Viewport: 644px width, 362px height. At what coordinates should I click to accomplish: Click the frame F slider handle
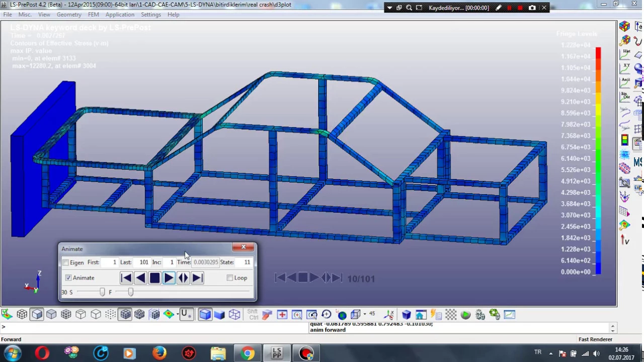coord(130,292)
